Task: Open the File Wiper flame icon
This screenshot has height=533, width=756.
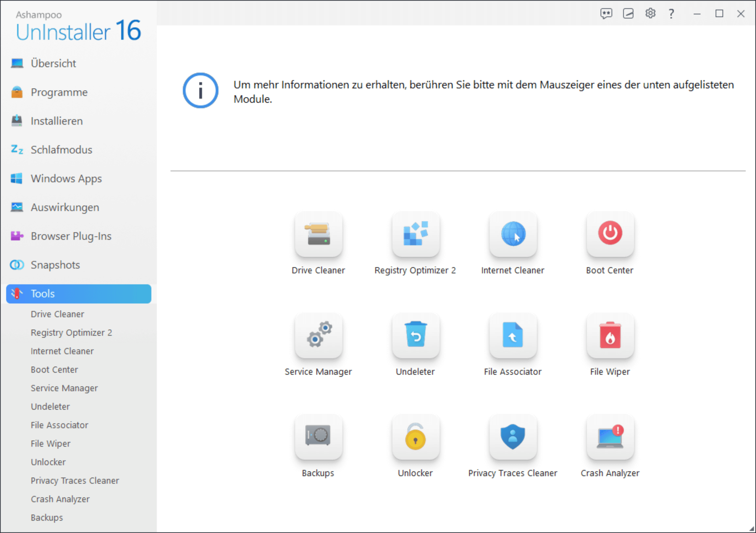Action: pyautogui.click(x=610, y=335)
